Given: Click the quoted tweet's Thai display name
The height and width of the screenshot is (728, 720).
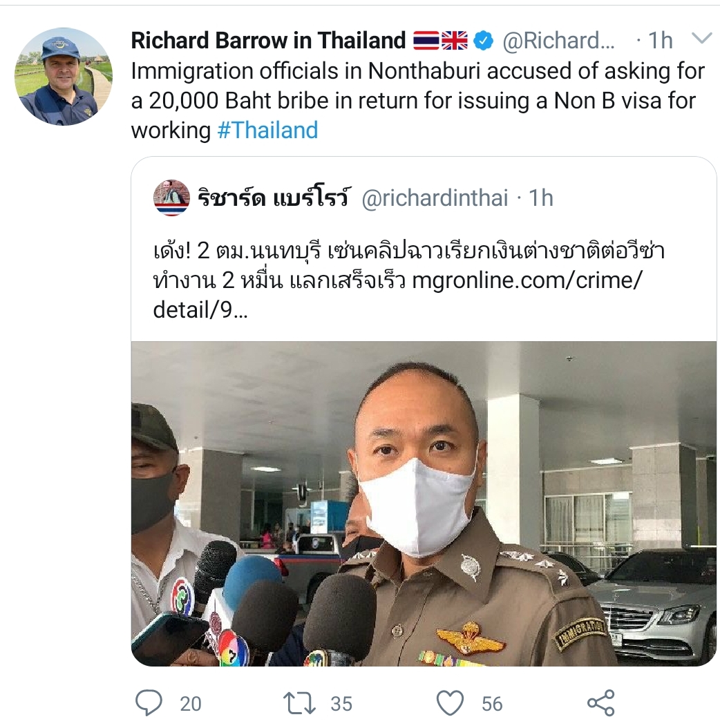Looking at the screenshot, I should tap(274, 198).
